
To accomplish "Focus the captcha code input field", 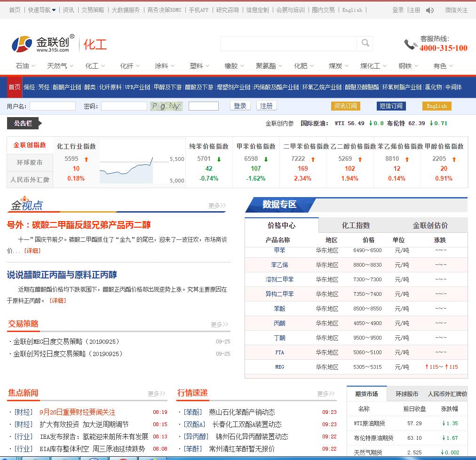I will [x=203, y=106].
